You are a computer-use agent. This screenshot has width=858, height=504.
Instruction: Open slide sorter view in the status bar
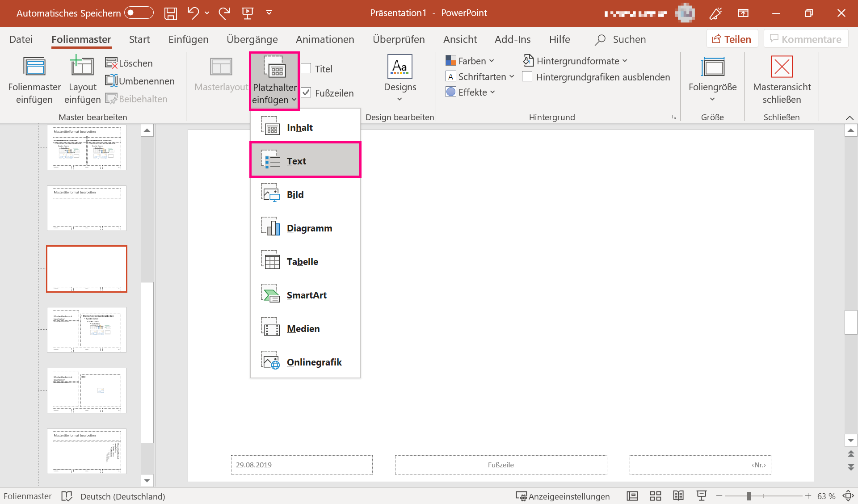click(656, 496)
